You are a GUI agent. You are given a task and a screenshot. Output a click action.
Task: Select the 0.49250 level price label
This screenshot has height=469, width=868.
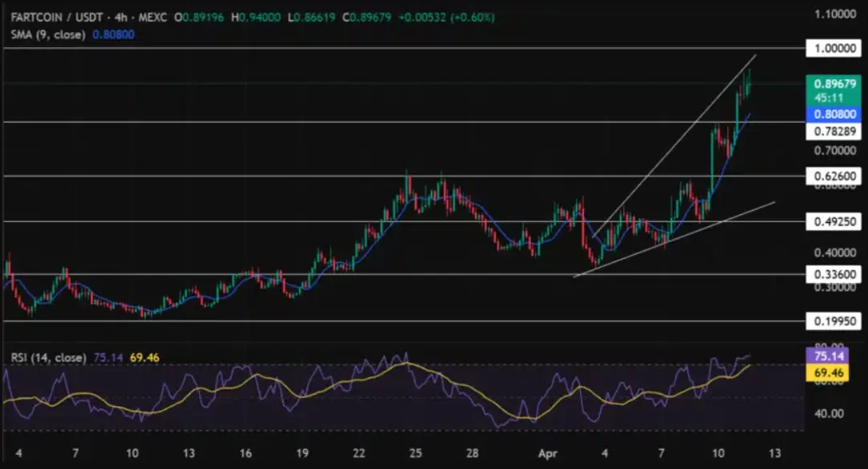[x=834, y=222]
